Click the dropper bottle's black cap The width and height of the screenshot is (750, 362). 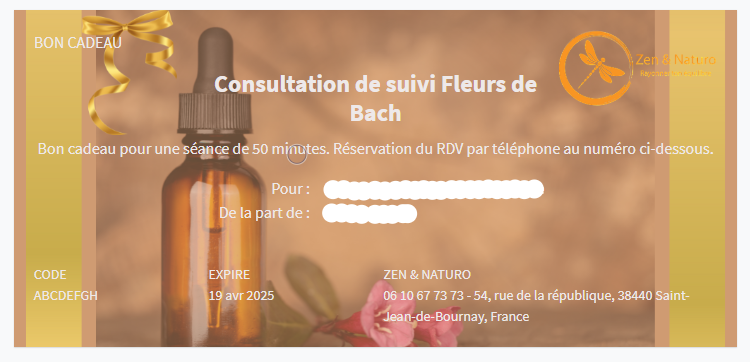(x=215, y=80)
